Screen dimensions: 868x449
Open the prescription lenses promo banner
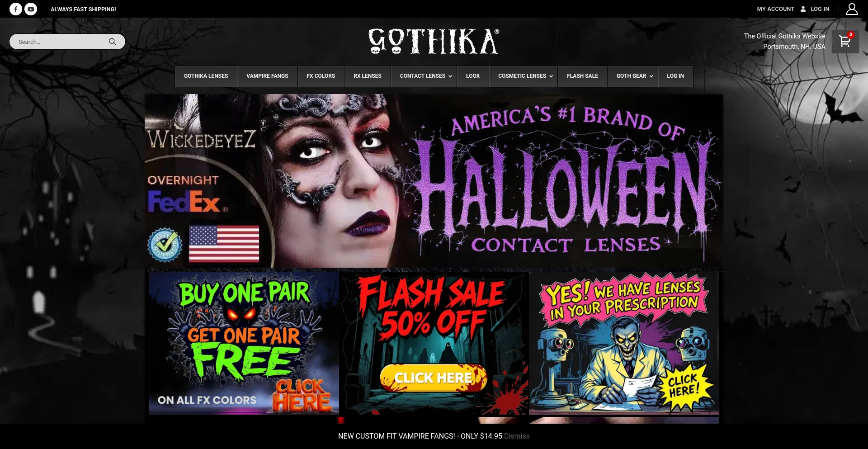point(624,343)
